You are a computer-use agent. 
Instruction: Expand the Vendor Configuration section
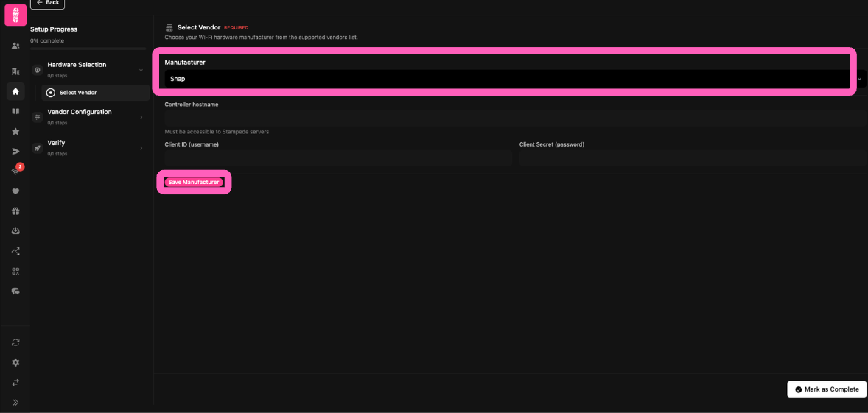pyautogui.click(x=141, y=117)
